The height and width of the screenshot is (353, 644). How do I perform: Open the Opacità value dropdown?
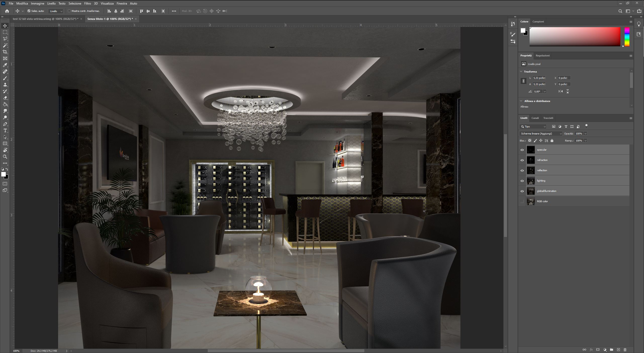(585, 134)
